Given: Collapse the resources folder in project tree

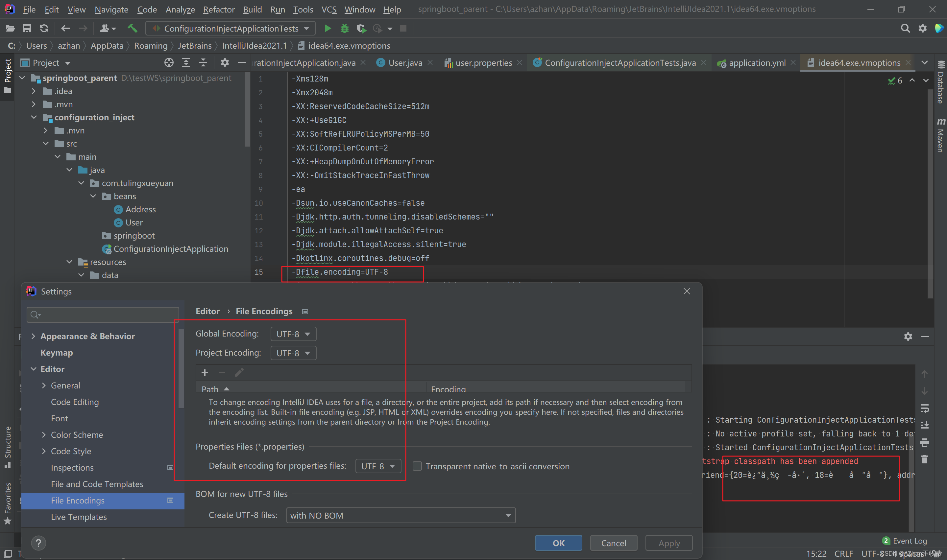Looking at the screenshot, I should click(69, 262).
